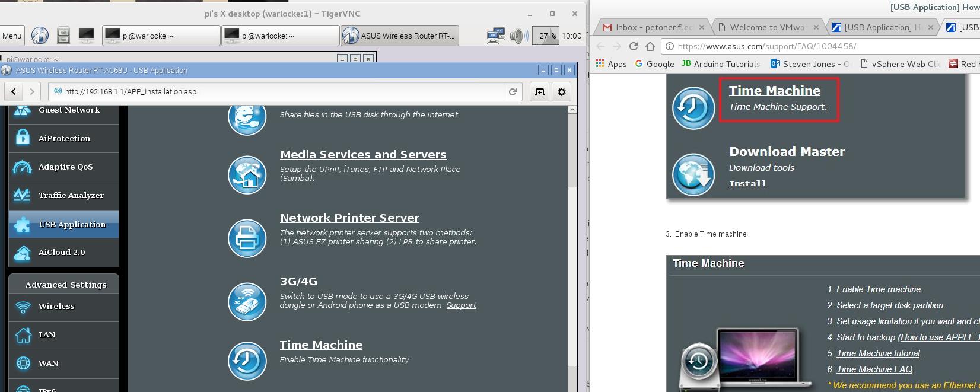Click the AiCloud 2.0 cloud icon
The height and width of the screenshot is (392, 980).
click(x=23, y=253)
